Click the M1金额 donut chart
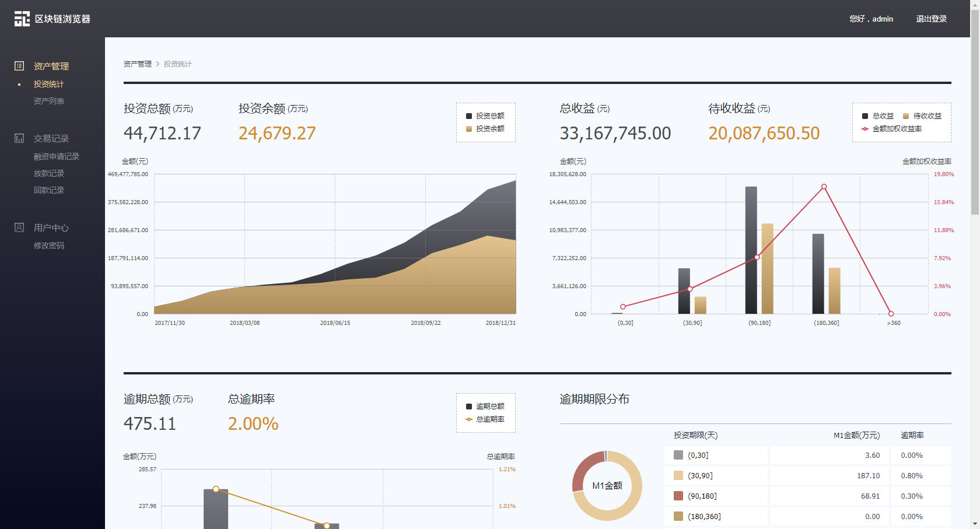 tap(607, 485)
